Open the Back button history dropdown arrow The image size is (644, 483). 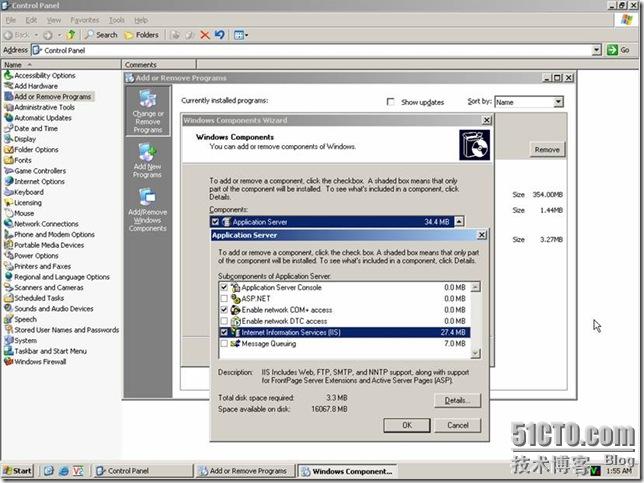[36, 35]
